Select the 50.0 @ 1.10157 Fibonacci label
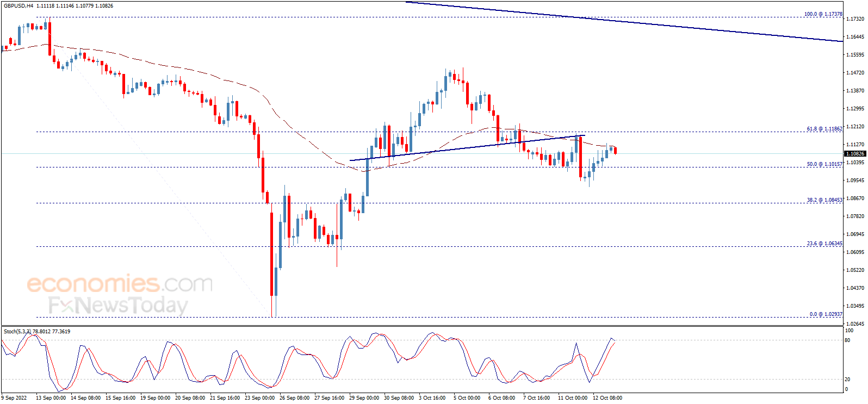The height and width of the screenshot is (404, 868). [824, 164]
